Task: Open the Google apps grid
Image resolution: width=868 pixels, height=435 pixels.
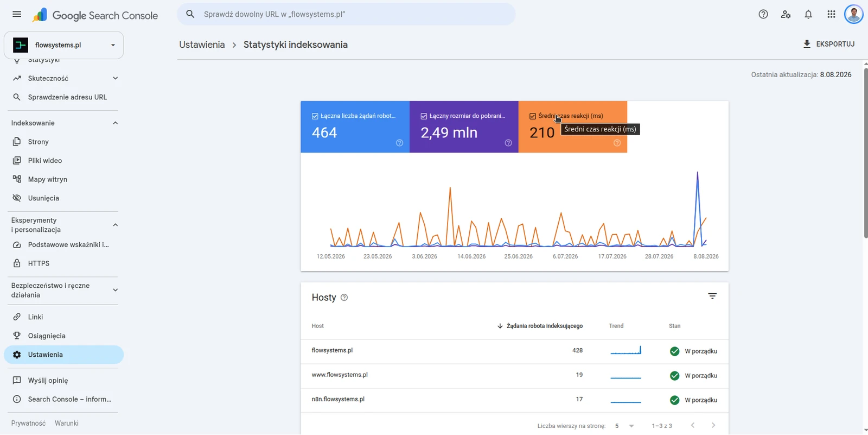Action: click(x=831, y=14)
